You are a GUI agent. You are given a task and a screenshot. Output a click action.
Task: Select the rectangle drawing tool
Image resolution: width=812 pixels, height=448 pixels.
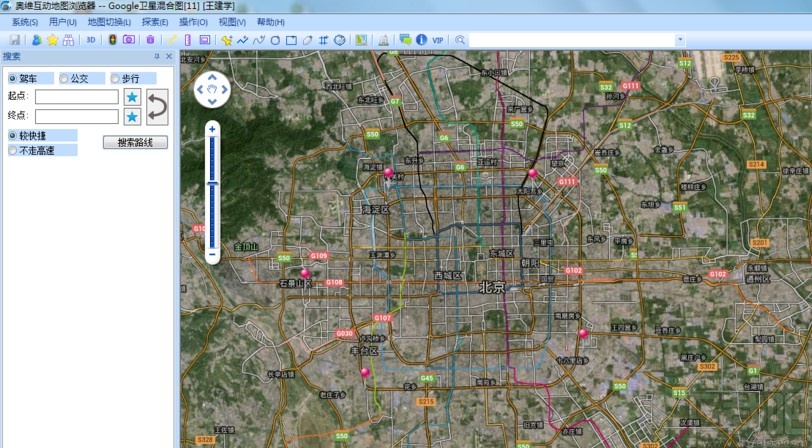292,40
